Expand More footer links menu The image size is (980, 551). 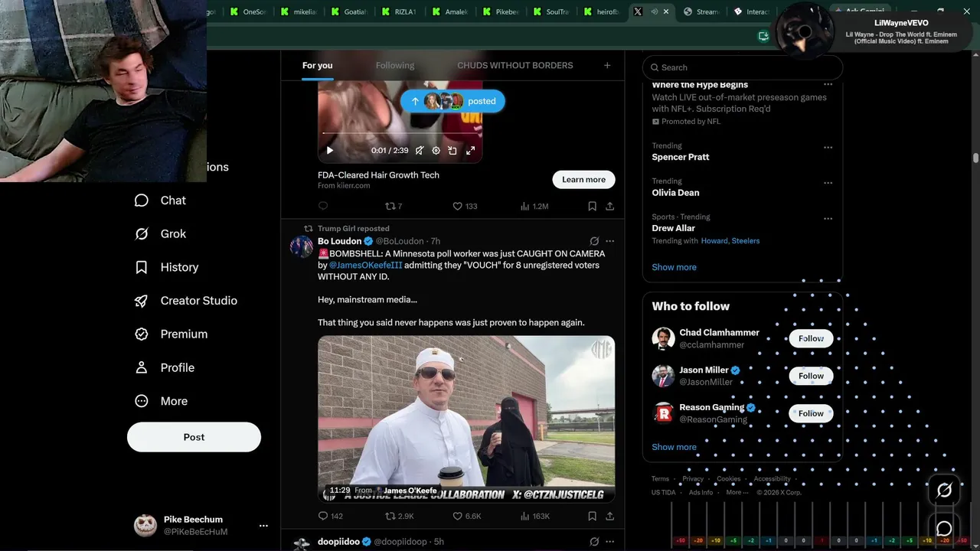737,492
